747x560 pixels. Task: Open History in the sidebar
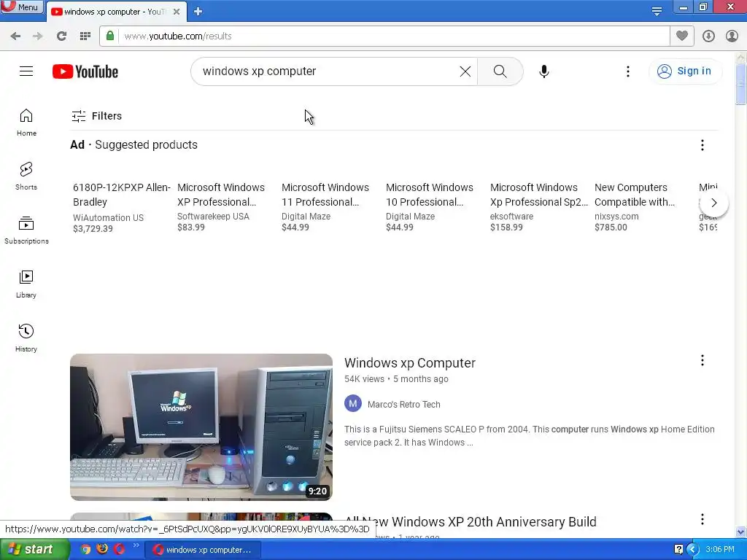click(26, 338)
